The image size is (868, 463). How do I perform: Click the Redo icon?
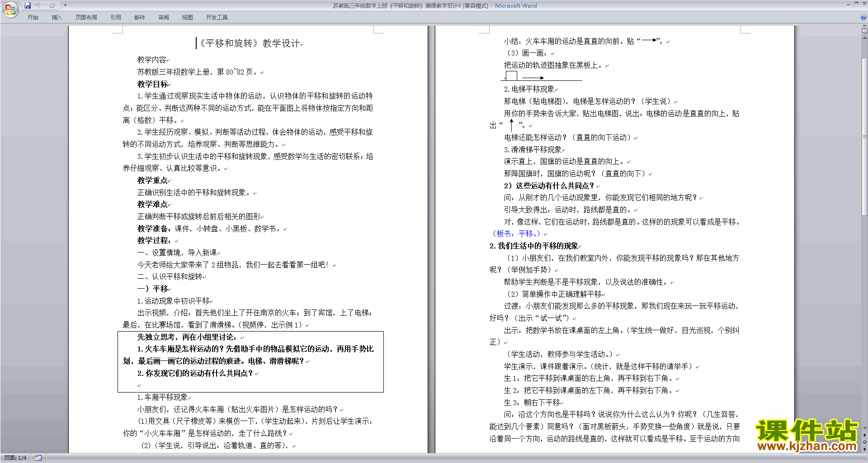52,5
